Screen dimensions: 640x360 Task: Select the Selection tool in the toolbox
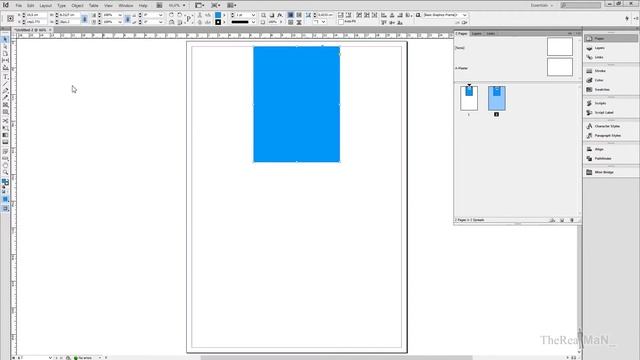[x=5, y=40]
